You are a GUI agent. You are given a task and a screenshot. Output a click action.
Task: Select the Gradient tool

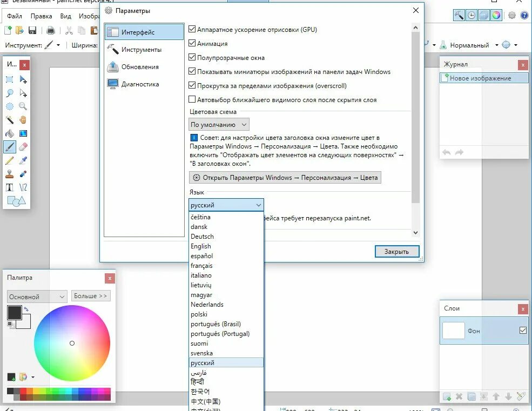pos(23,133)
